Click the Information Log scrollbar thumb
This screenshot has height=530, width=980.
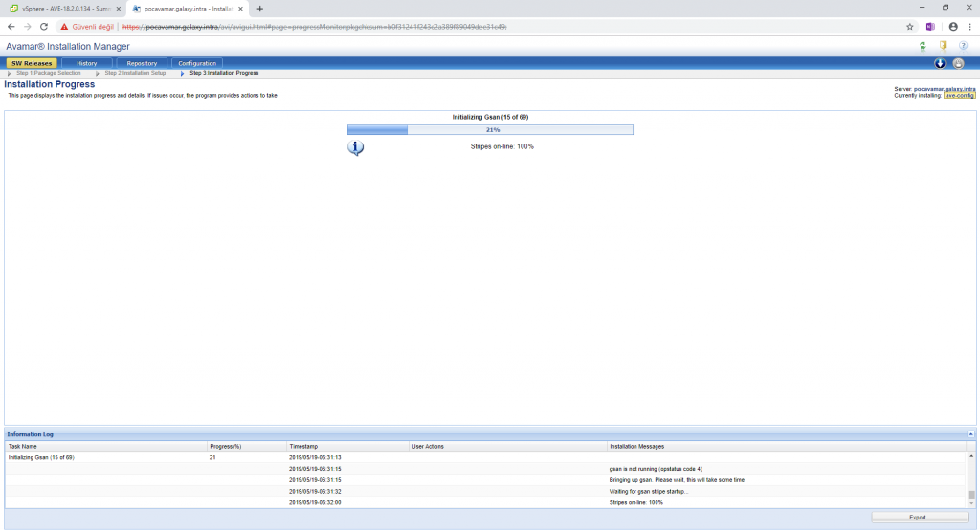tap(971, 495)
